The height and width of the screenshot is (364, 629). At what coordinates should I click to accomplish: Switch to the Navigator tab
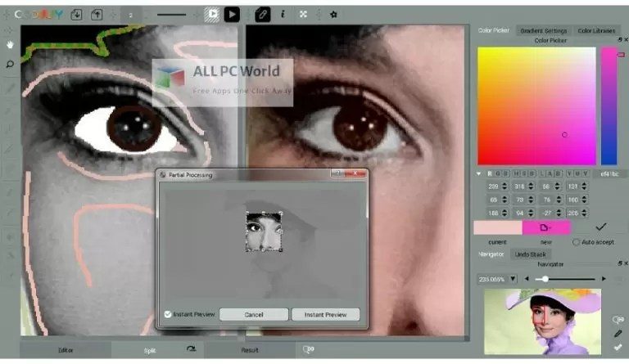coord(491,254)
